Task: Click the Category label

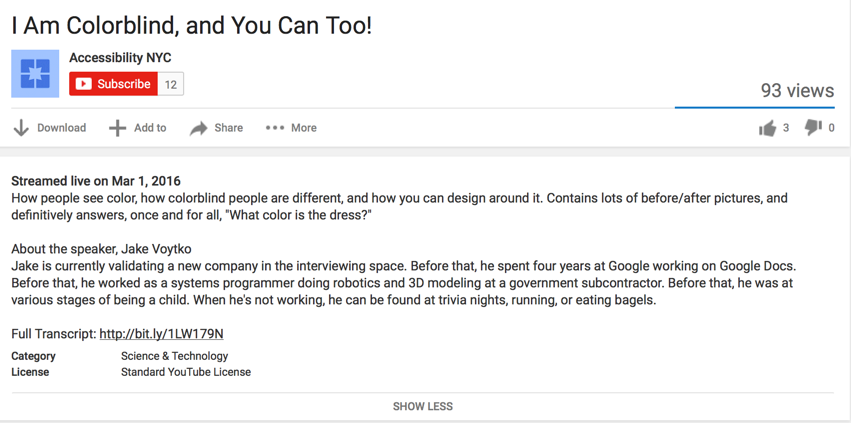Action: [x=33, y=356]
